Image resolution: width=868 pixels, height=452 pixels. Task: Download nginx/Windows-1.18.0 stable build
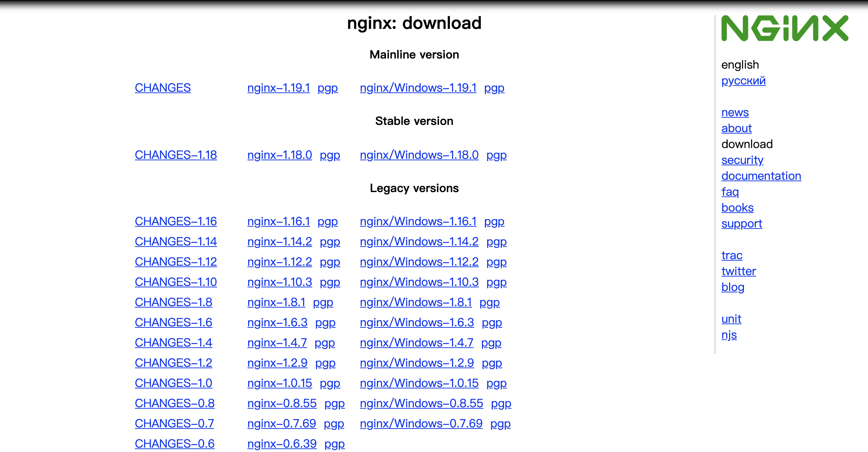click(x=419, y=155)
